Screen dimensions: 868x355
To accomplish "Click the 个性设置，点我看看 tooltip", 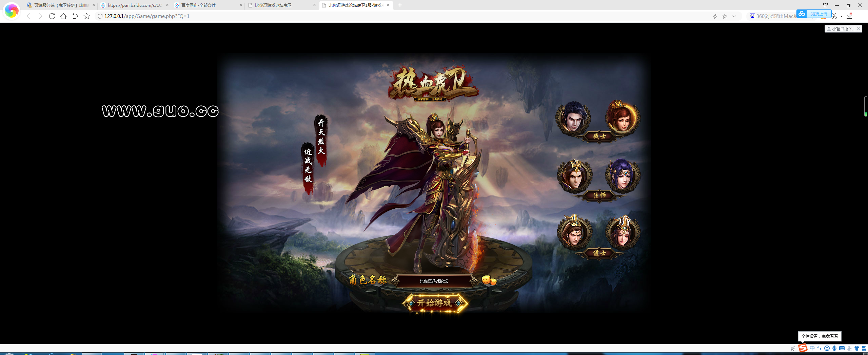I will [820, 336].
